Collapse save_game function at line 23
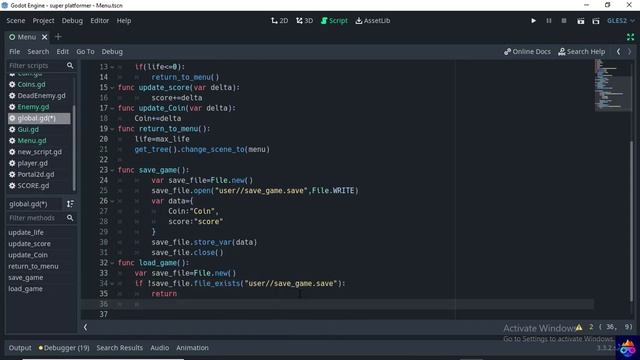 click(x=112, y=170)
